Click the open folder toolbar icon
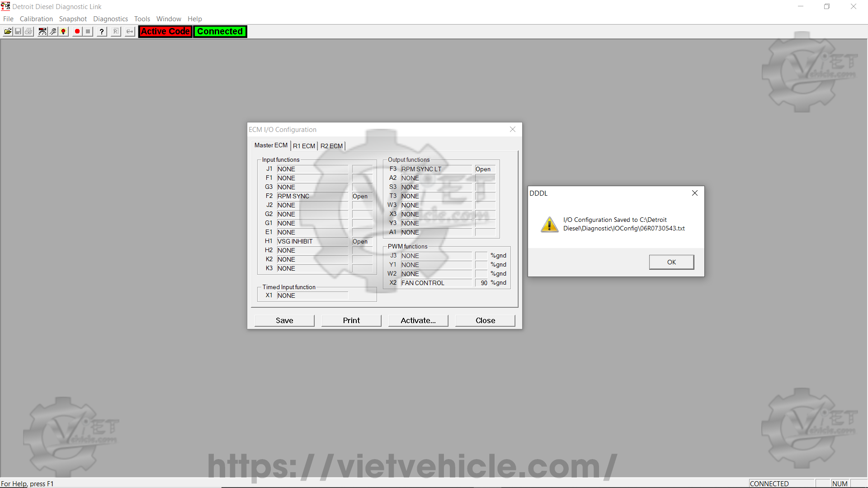The image size is (868, 488). point(8,31)
